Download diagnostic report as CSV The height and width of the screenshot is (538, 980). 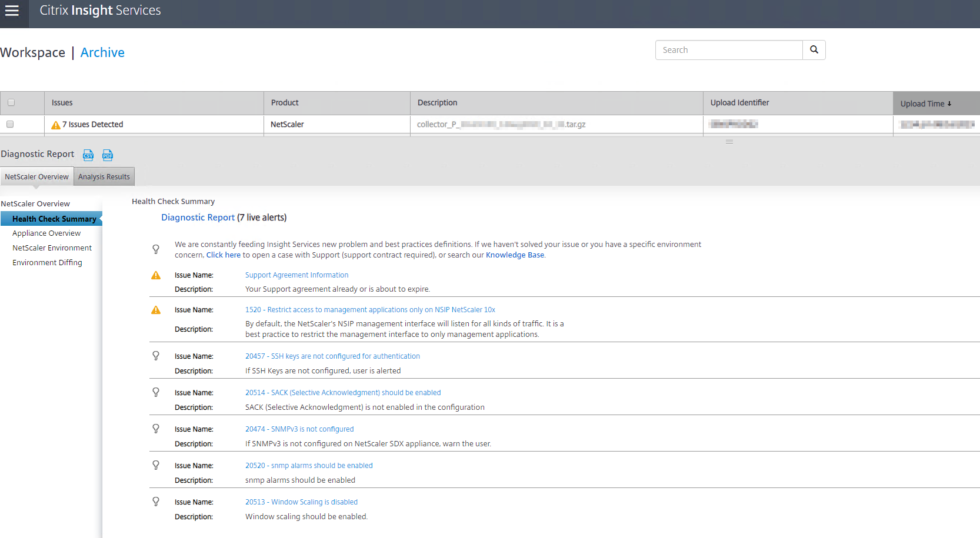(x=88, y=155)
